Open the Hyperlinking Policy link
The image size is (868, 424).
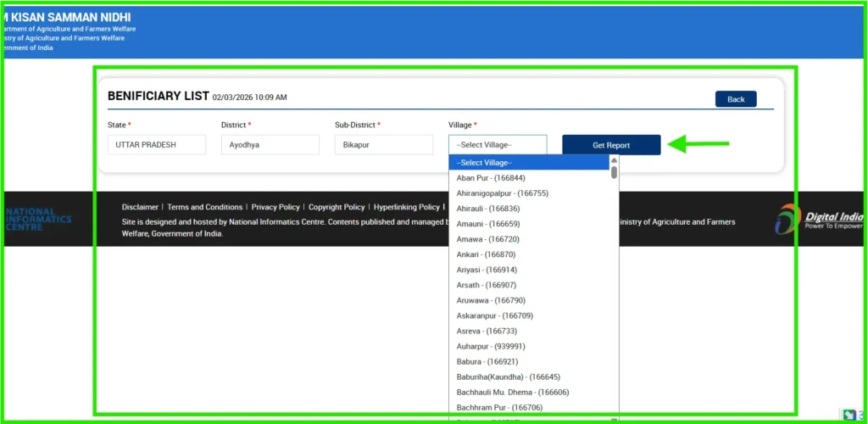(x=406, y=207)
